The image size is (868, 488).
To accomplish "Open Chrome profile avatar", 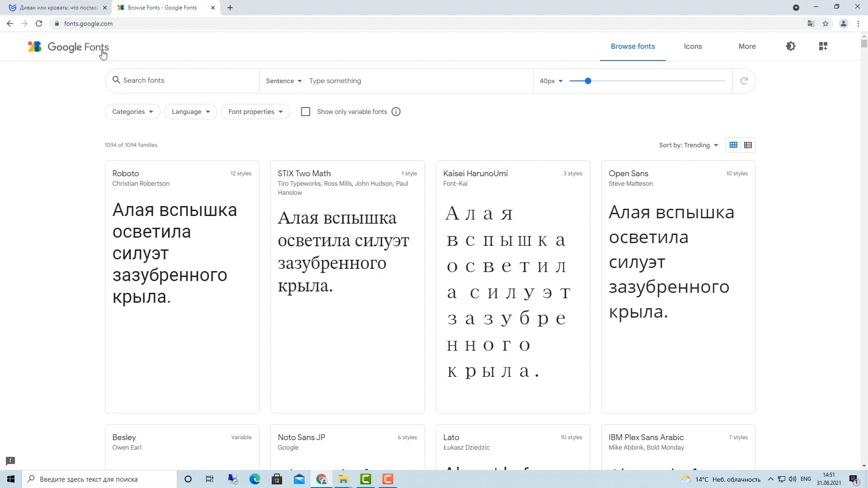I will [x=843, y=23].
